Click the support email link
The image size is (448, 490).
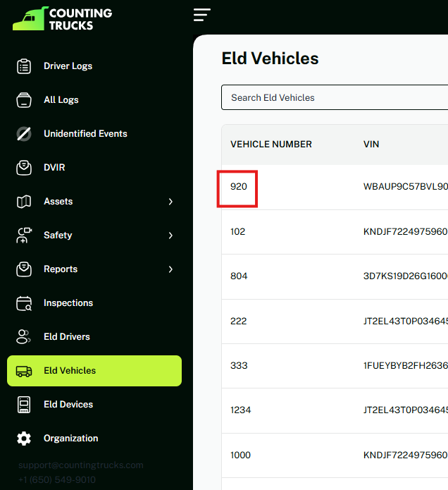(80, 465)
